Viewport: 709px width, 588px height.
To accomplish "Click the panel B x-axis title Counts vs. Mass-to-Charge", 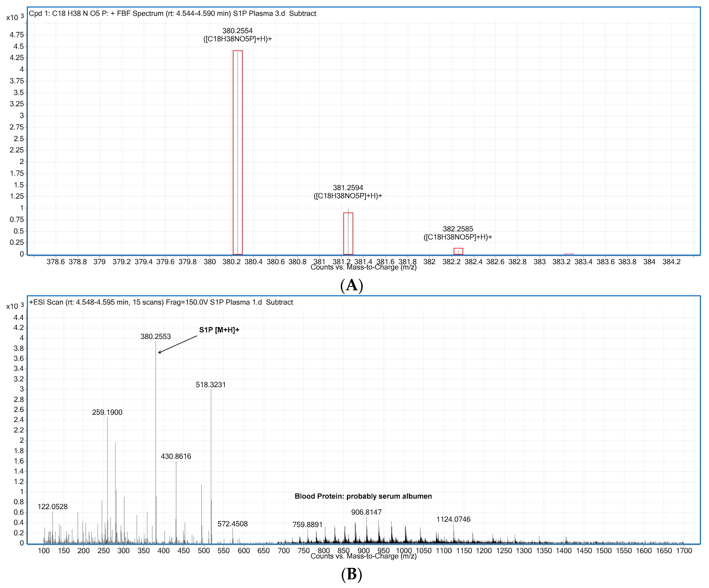I will coord(363,556).
